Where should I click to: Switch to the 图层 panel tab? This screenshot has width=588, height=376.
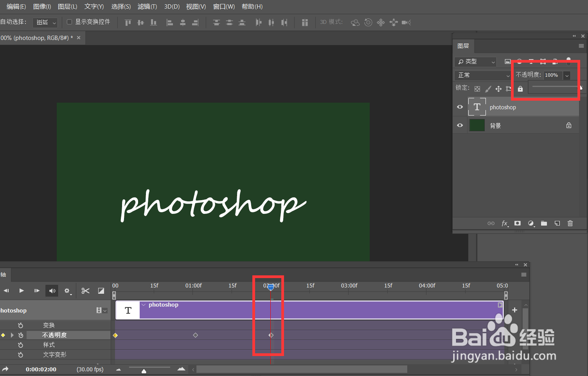[463, 46]
